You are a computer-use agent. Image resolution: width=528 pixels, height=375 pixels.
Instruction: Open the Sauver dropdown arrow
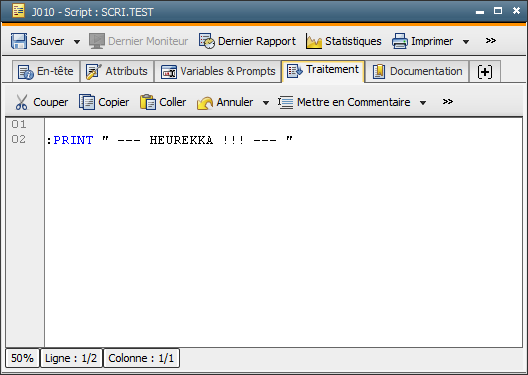coord(77,42)
